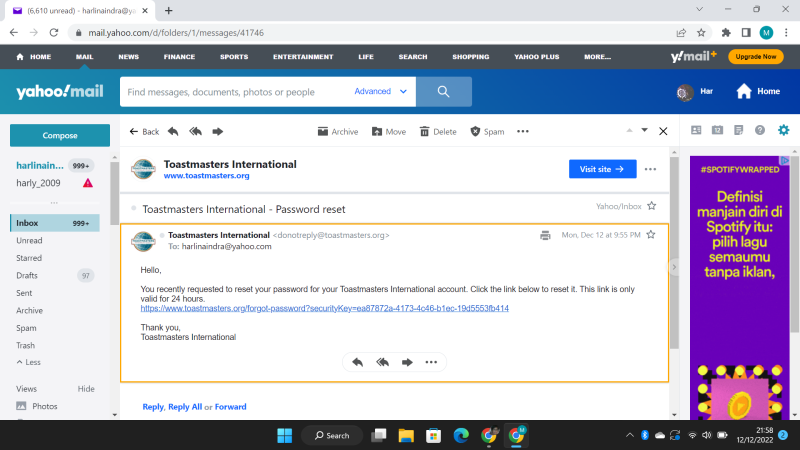Open Microsoft Edge on the taskbar
800x450 pixels.
[x=461, y=436]
